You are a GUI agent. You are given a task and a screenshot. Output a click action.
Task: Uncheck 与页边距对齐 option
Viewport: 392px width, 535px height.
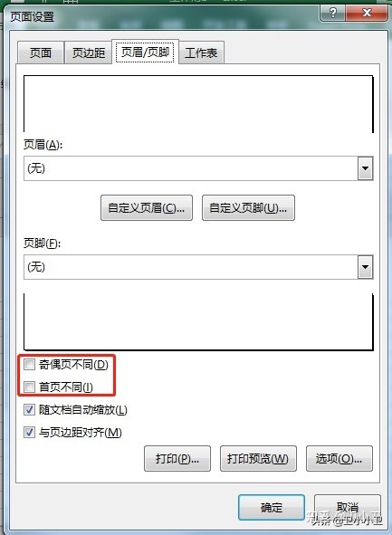pyautogui.click(x=29, y=433)
